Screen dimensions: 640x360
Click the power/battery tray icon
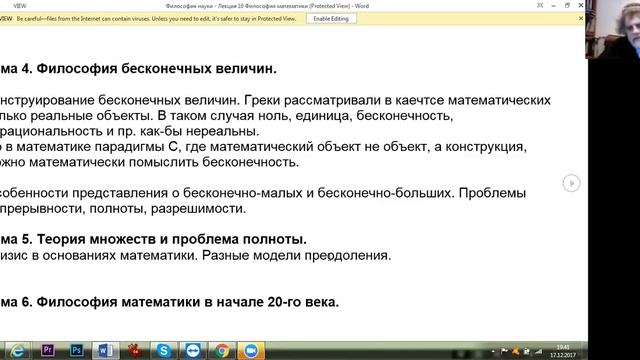pos(527,351)
